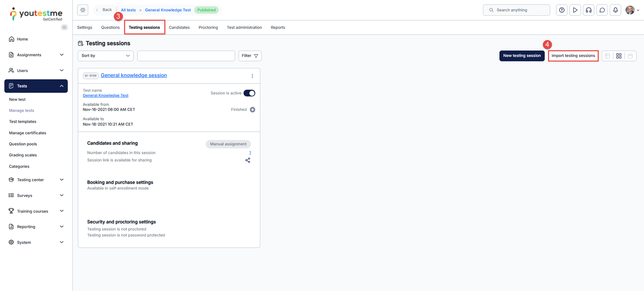Click 'Session link is available for sharing' text
Screen dimensions: 644x291
point(120,160)
